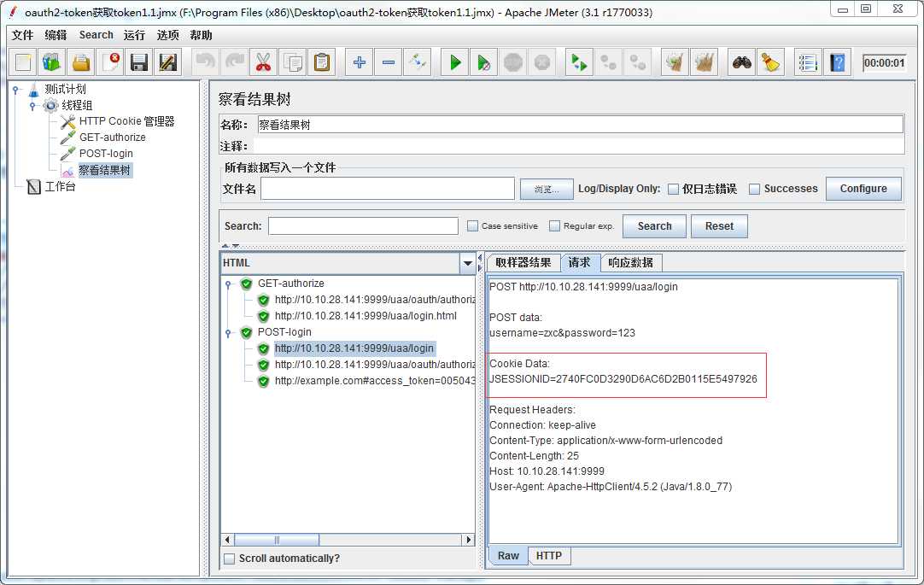The height and width of the screenshot is (585, 924).
Task: Click Start no pauses icon
Action: click(484, 61)
